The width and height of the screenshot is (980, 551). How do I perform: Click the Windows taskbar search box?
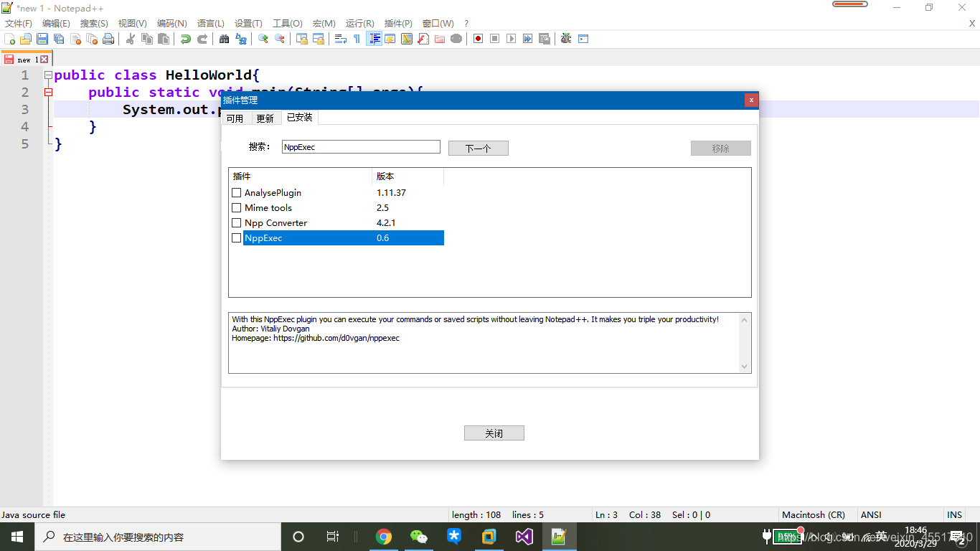click(x=158, y=537)
